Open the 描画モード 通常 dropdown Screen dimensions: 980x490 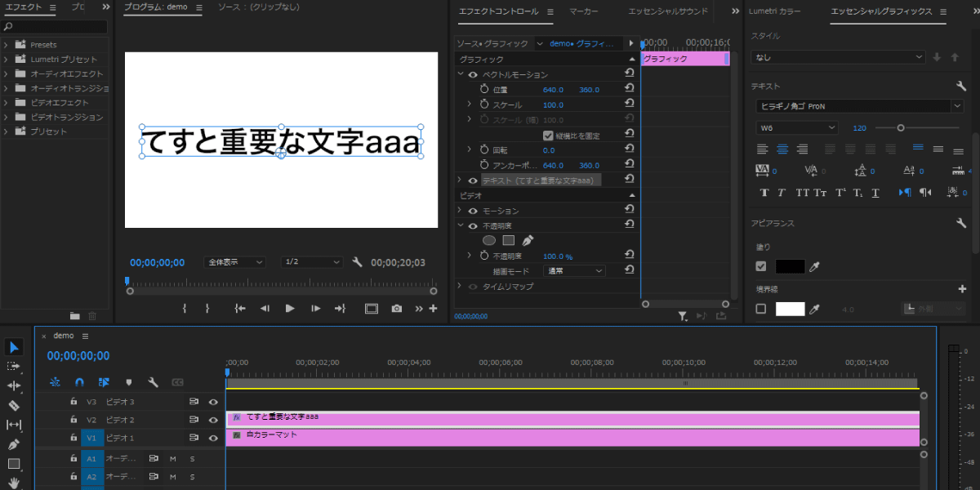[x=575, y=270]
